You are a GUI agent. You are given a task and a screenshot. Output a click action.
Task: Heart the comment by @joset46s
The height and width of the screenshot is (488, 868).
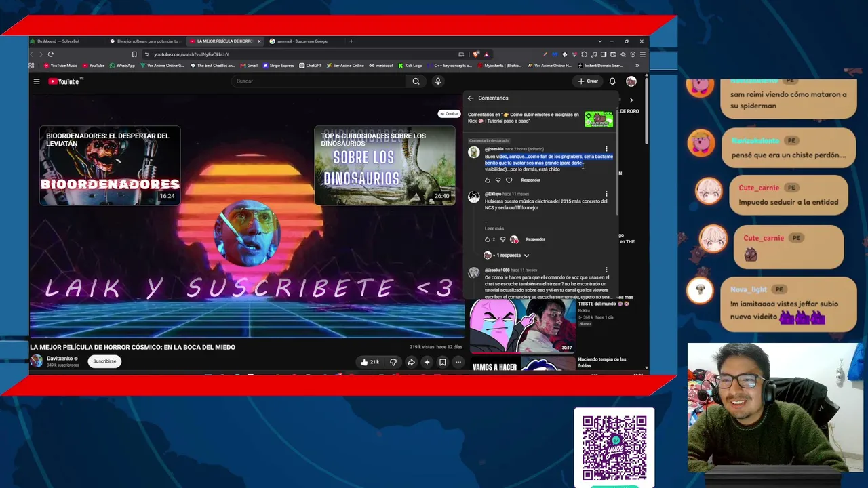tap(509, 180)
